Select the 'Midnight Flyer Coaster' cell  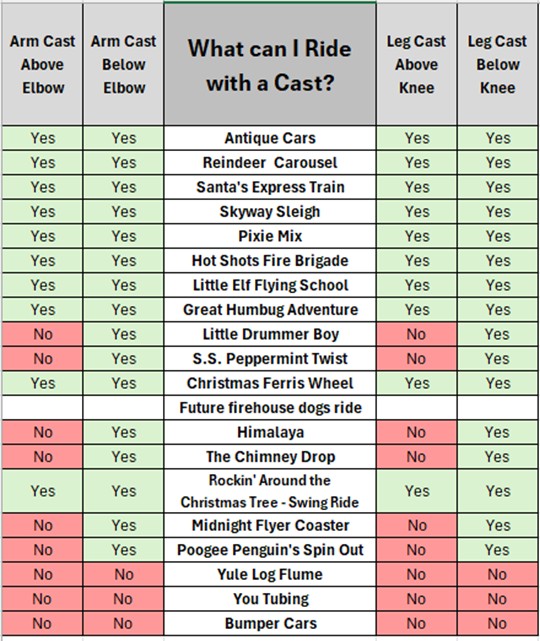[270, 526]
